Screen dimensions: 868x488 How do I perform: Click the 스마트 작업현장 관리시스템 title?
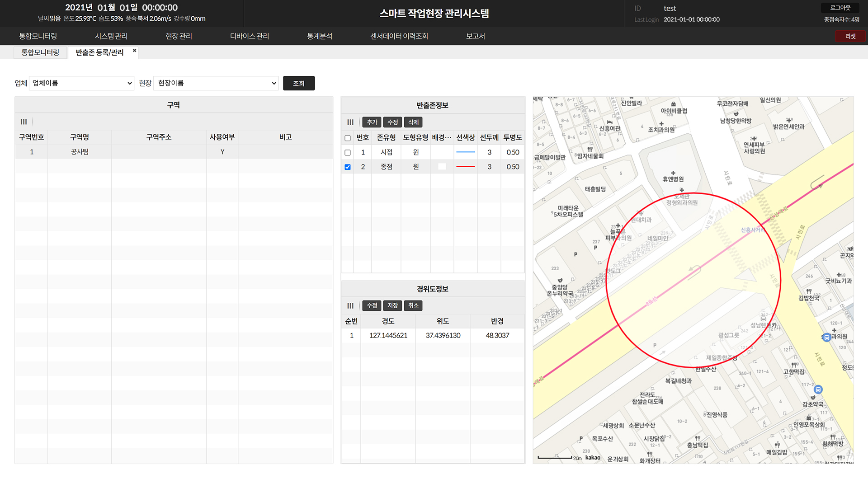point(434,14)
